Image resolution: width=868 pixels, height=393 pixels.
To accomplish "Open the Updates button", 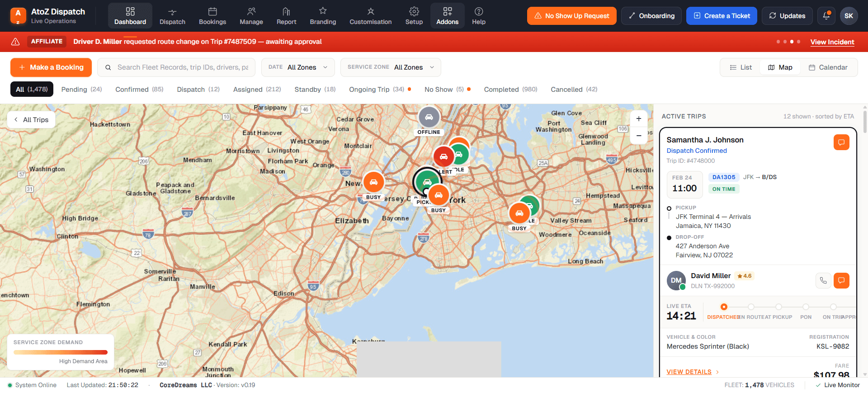I will coord(787,16).
